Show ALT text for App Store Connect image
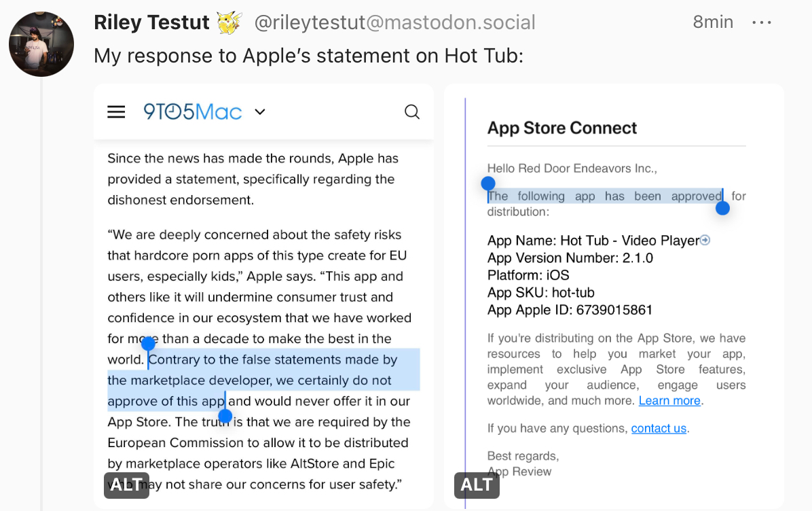812x511 pixels. point(477,485)
